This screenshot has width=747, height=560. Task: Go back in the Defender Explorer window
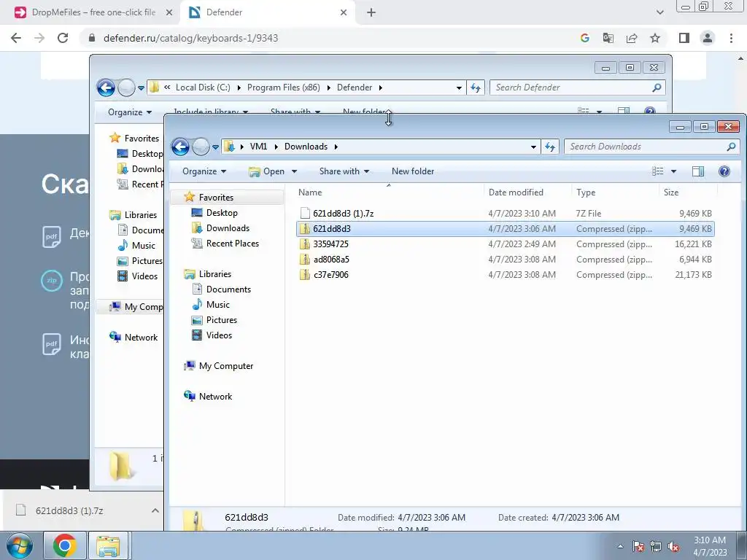[x=106, y=87]
